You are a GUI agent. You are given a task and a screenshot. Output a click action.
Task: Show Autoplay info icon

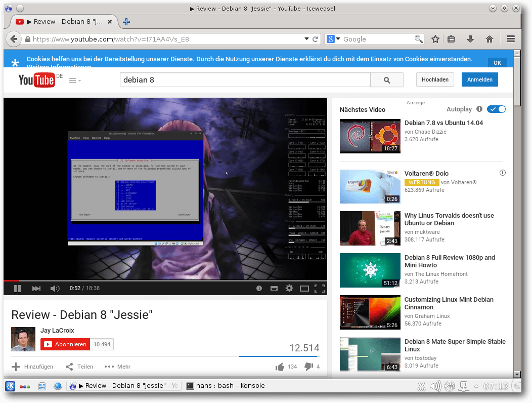tap(479, 109)
